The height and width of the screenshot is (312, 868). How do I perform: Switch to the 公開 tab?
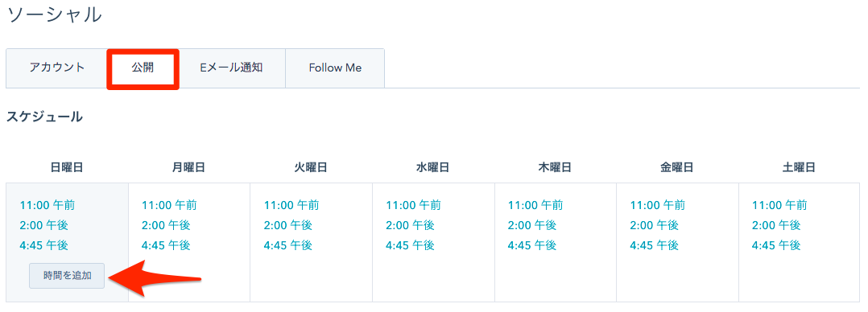[143, 68]
